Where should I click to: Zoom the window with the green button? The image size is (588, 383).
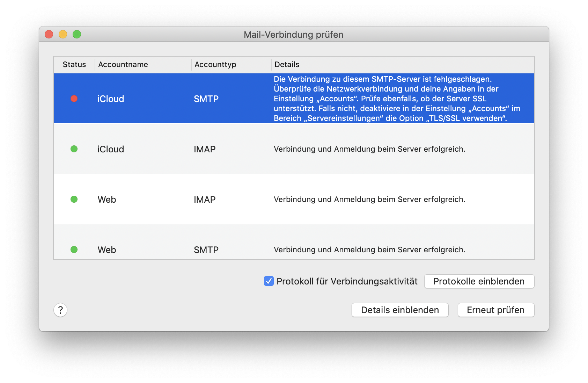(x=77, y=34)
